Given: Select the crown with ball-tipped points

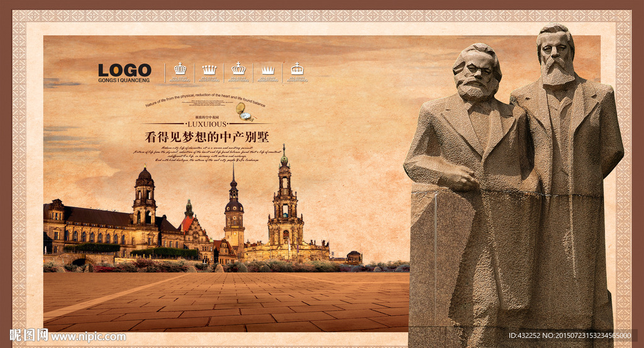Looking at the screenshot, I should [x=209, y=69].
